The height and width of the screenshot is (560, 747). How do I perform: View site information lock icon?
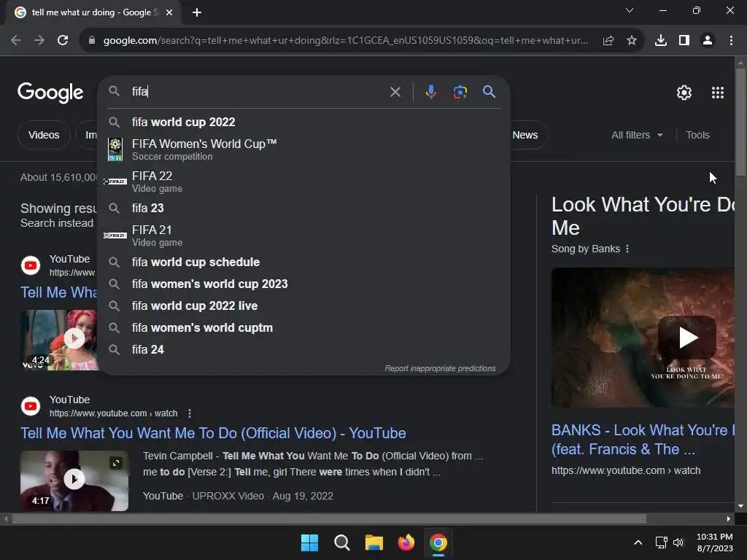[92, 41]
